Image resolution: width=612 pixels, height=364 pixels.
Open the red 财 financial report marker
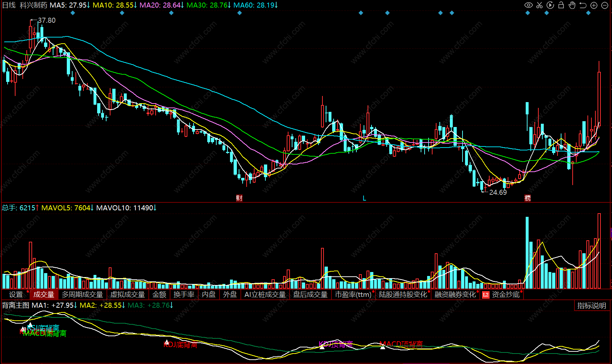pos(239,198)
